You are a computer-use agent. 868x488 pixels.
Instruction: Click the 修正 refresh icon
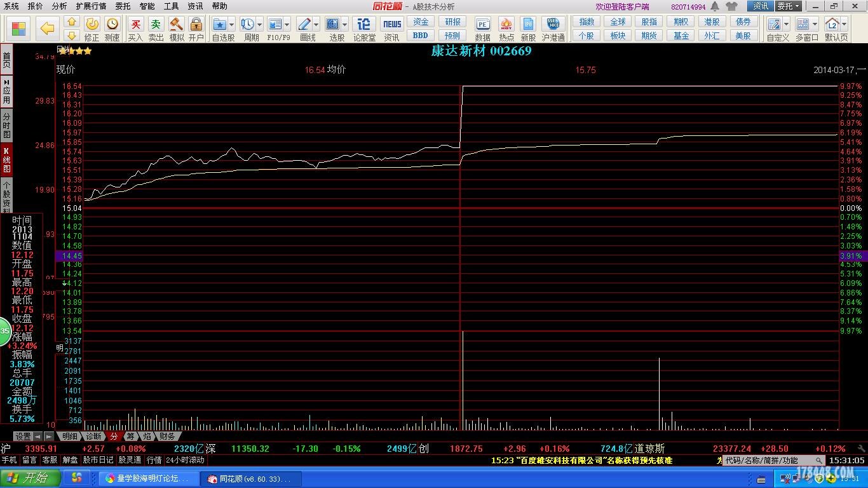pyautogui.click(x=92, y=24)
